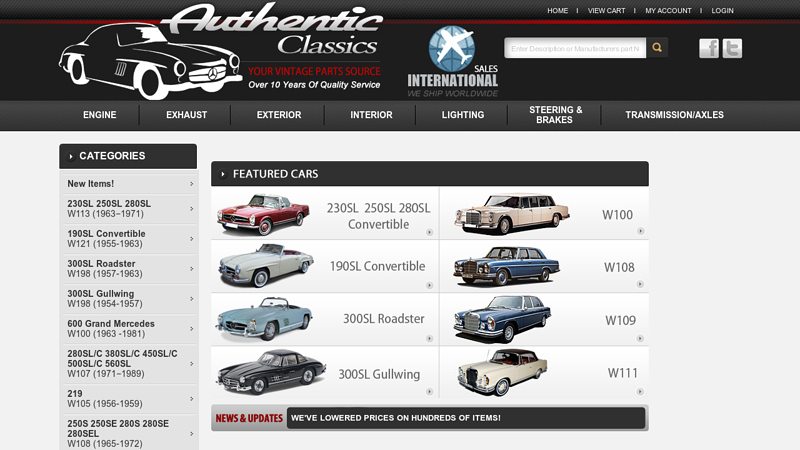Image resolution: width=800 pixels, height=450 pixels.
Task: Open the Twitter page icon
Action: click(732, 48)
